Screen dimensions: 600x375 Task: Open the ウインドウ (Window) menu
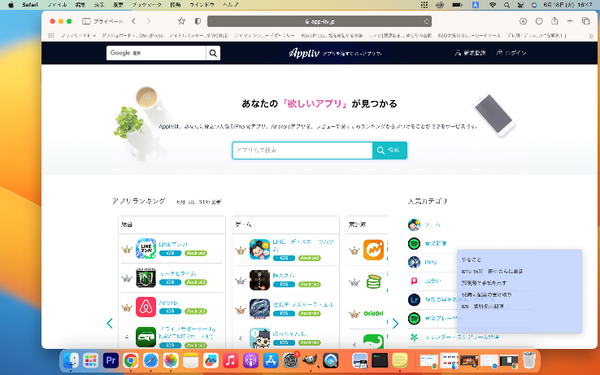pyautogui.click(x=202, y=5)
